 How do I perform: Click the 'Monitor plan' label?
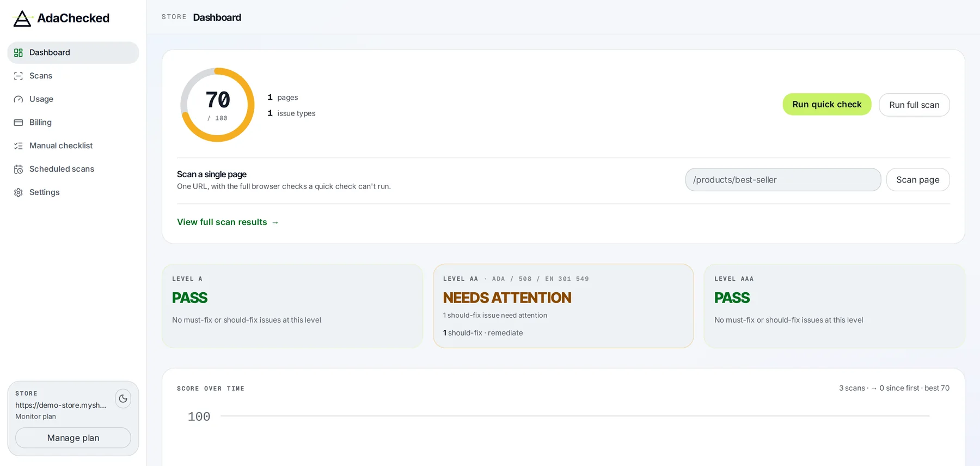[x=35, y=417]
